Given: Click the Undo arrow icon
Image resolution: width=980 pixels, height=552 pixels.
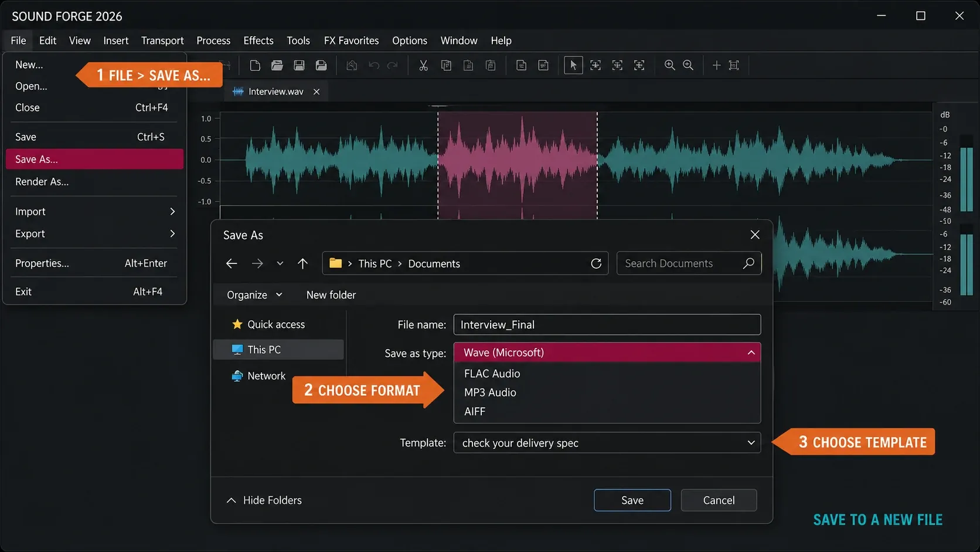Looking at the screenshot, I should pyautogui.click(x=374, y=65).
